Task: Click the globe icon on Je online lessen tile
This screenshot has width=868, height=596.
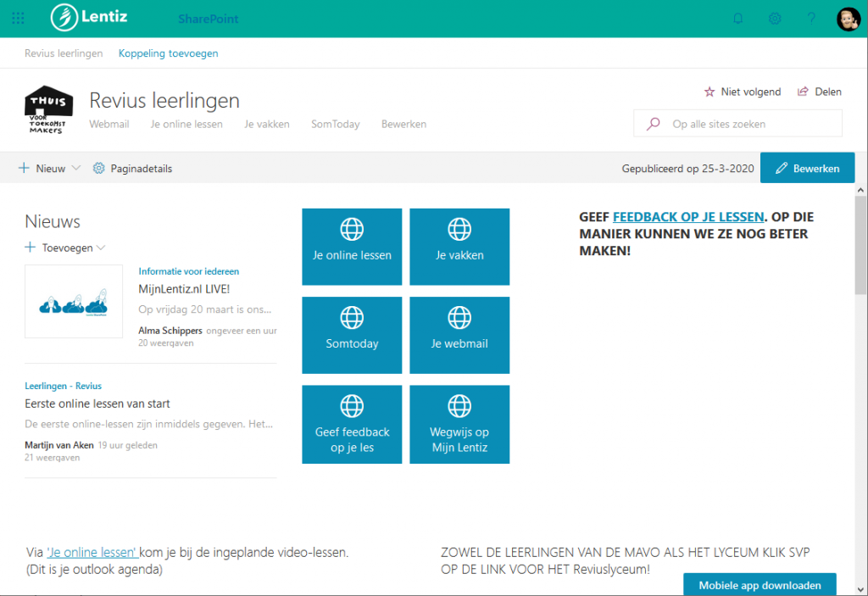Action: click(x=352, y=229)
